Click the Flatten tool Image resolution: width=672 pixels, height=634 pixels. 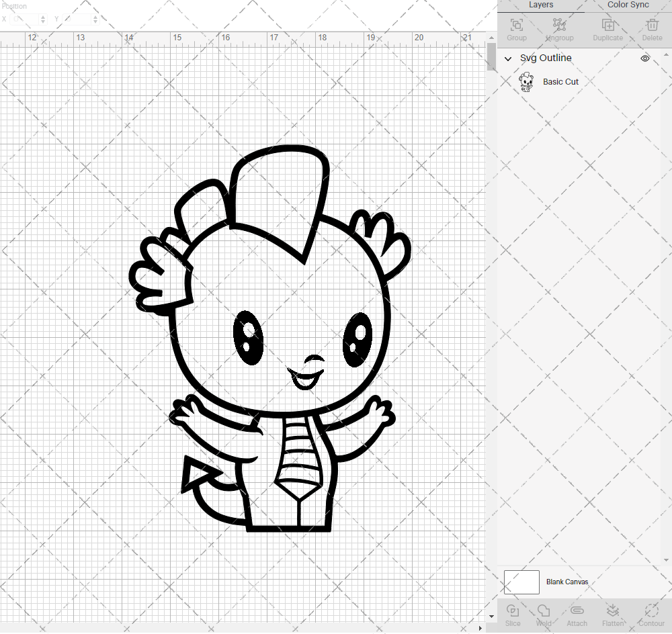click(613, 611)
